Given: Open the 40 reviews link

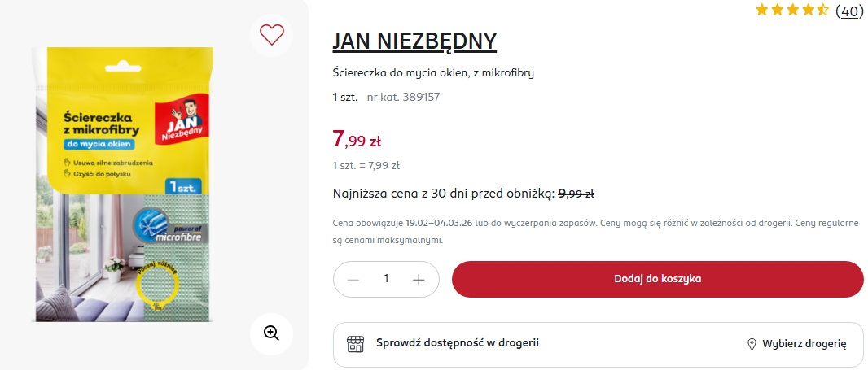Looking at the screenshot, I should pyautogui.click(x=849, y=11).
